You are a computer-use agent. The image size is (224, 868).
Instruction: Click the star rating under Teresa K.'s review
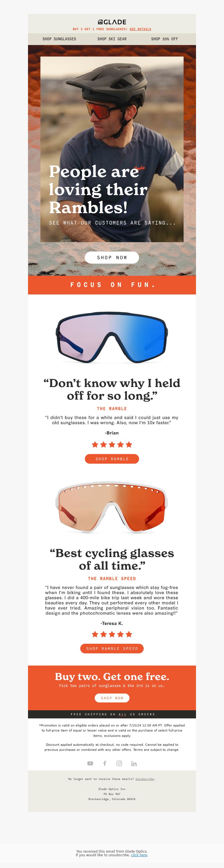coord(112,634)
